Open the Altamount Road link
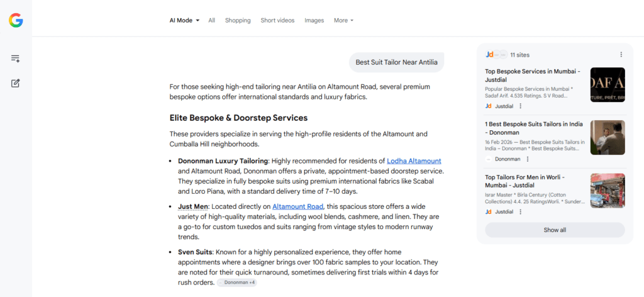This screenshot has height=297, width=644. [x=297, y=206]
